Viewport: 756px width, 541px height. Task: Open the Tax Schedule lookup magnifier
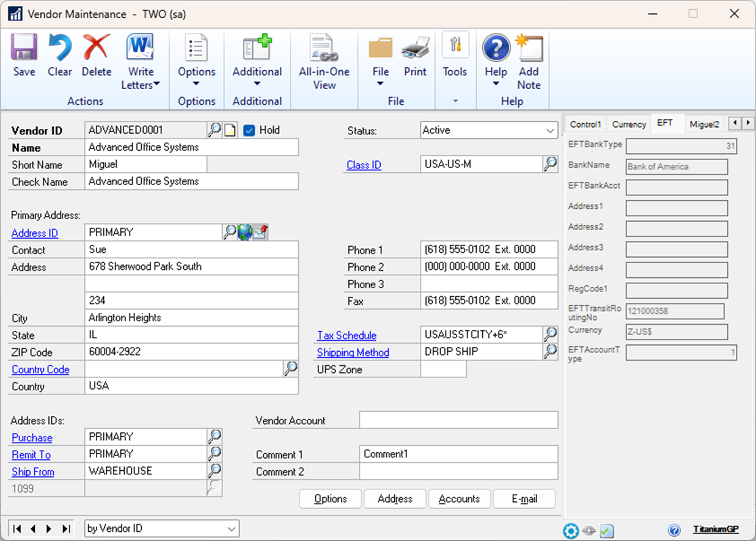[551, 334]
